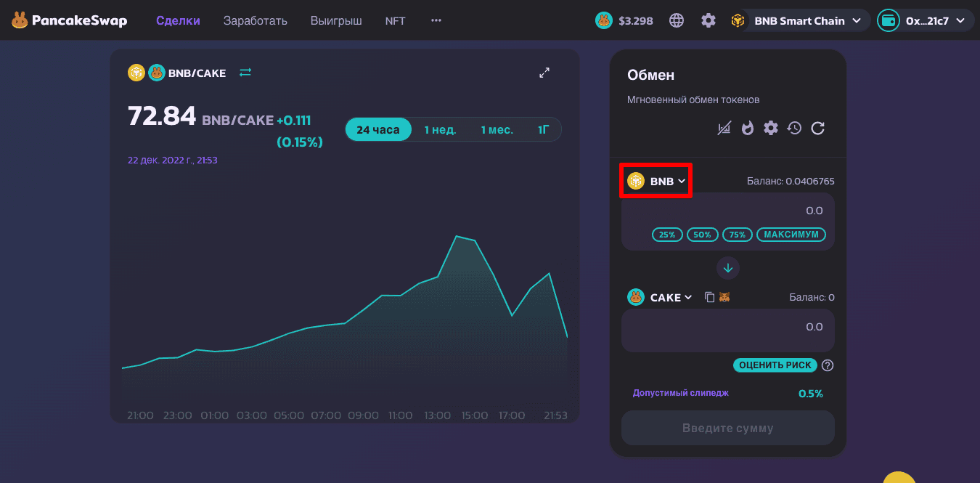Viewport: 980px width, 483px height.
Task: Show hot tokens with the flame icon
Action: point(748,129)
